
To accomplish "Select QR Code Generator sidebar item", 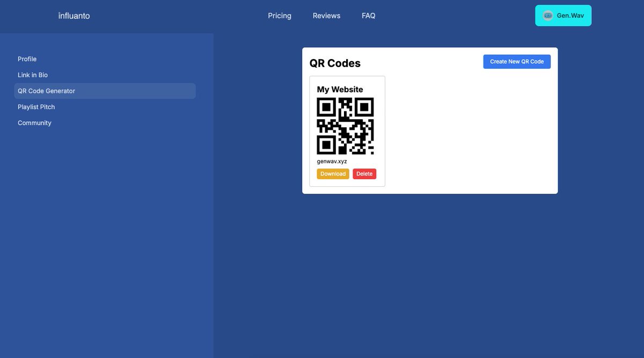I will pos(105,91).
